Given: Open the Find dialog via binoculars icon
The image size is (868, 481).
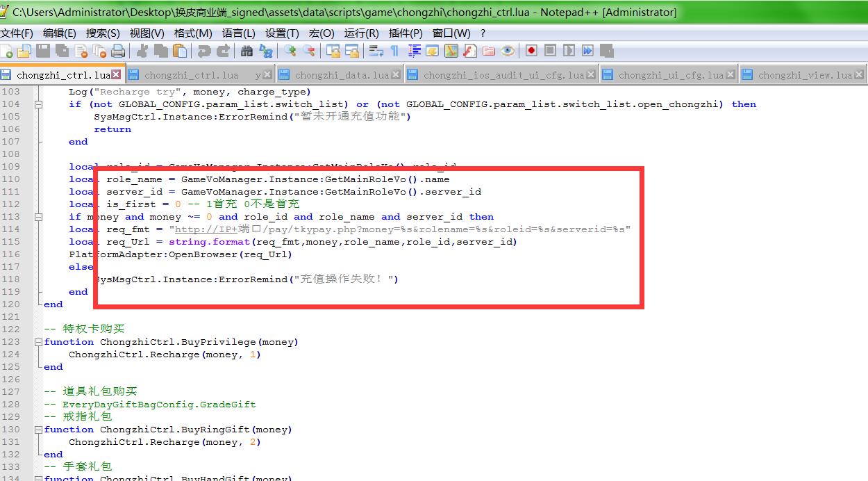Looking at the screenshot, I should click(x=247, y=51).
